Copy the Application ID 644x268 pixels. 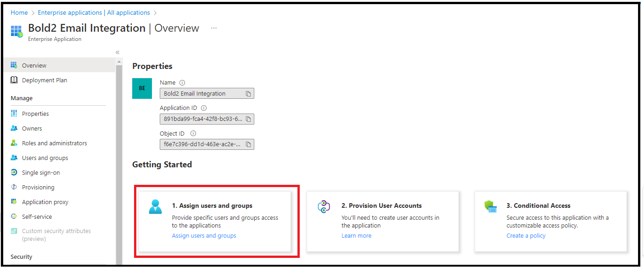point(248,119)
